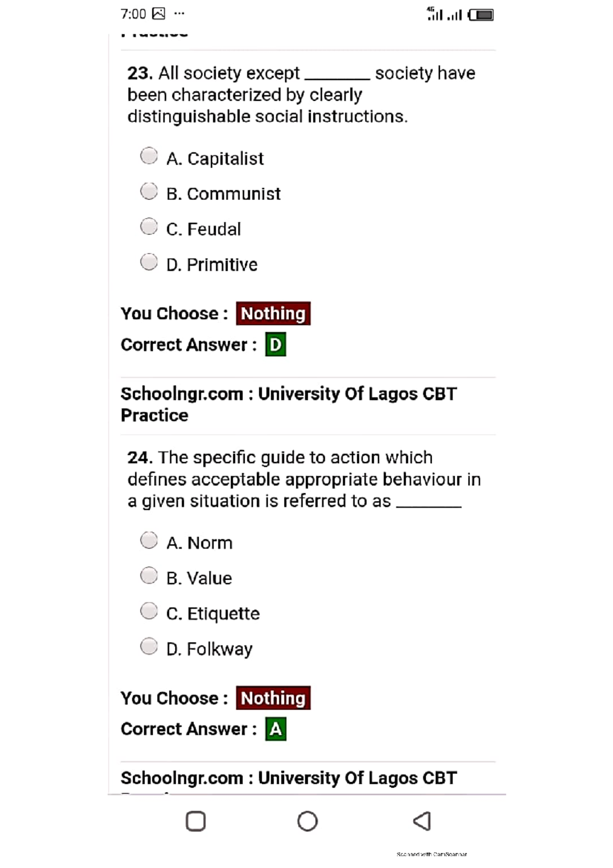Image resolution: width=613 pixels, height=868 pixels.
Task: Choose option B. Communist radio button
Action: [x=149, y=192]
